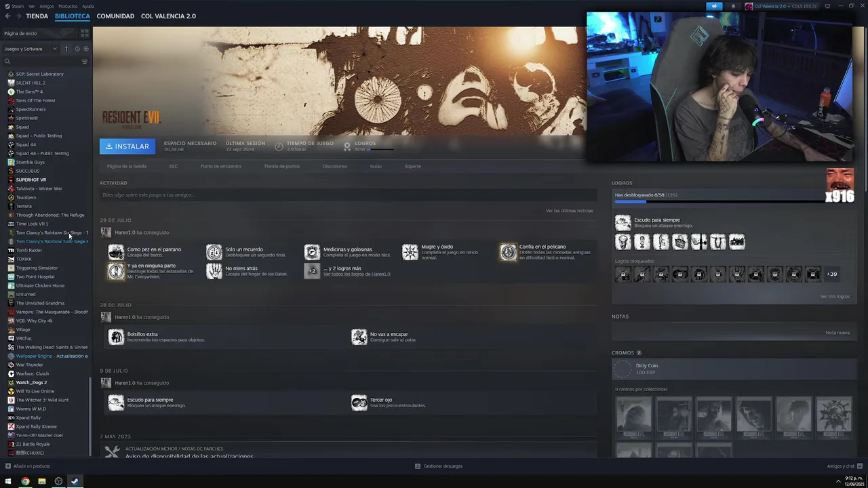Open Tienda de puntos link
Image resolution: width=868 pixels, height=488 pixels.
point(281,166)
